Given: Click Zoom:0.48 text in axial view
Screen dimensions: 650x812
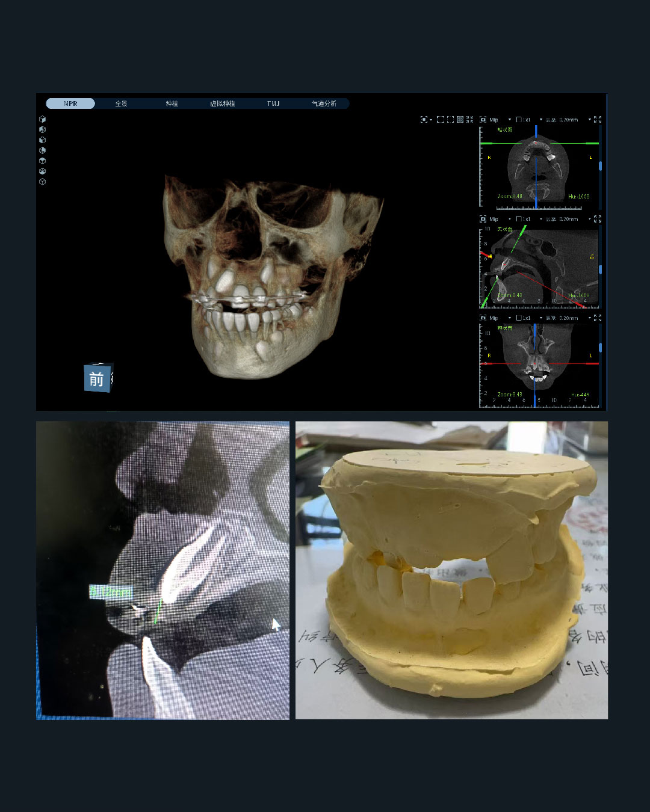Looking at the screenshot, I should point(510,196).
